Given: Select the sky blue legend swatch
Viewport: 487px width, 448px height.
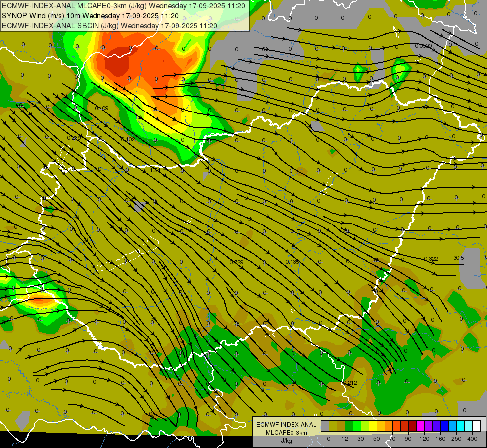Looking at the screenshot, I should (x=453, y=426).
